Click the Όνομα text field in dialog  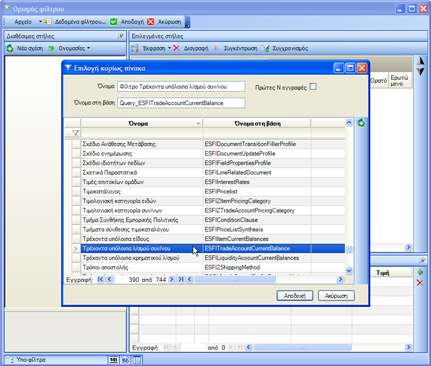pos(181,87)
